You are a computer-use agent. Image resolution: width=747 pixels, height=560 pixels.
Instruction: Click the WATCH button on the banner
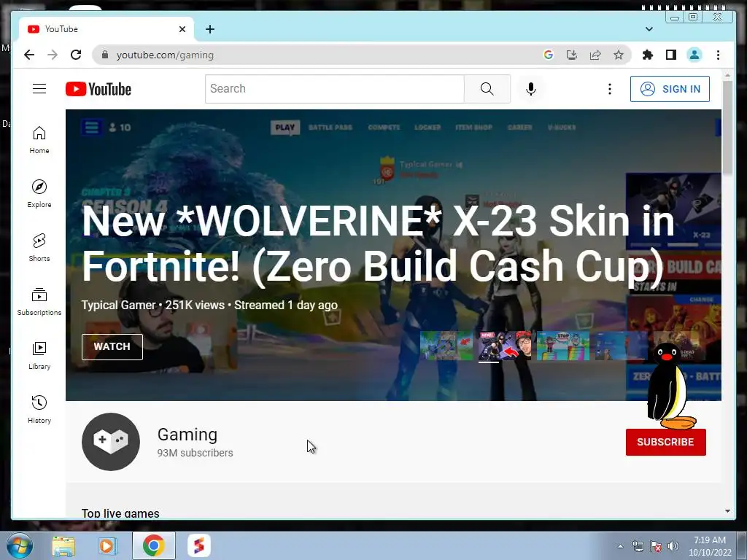[x=112, y=346]
